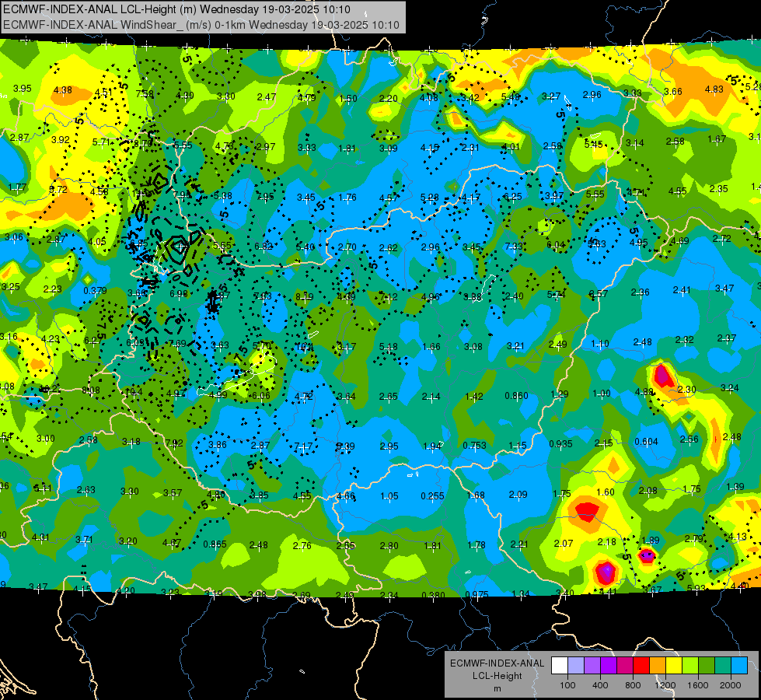The height and width of the screenshot is (700, 761).
Task: Click the wind shear value 1.50
Action: tap(348, 98)
